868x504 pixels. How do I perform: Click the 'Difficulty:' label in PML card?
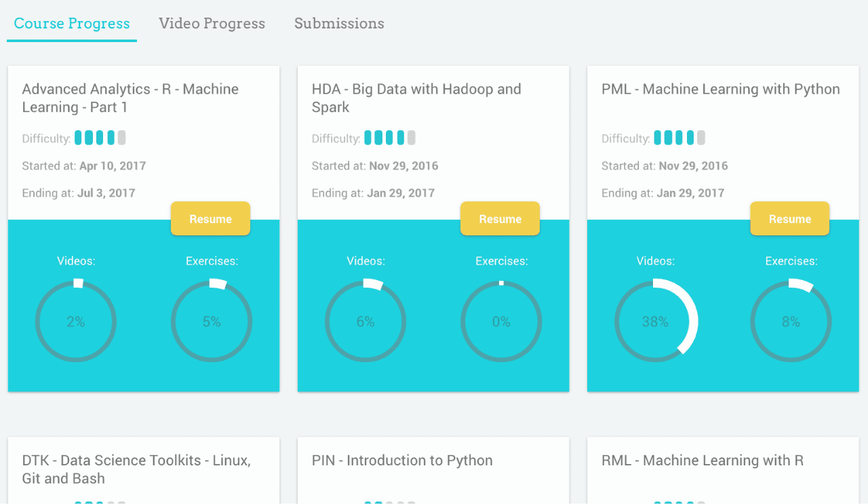(625, 139)
